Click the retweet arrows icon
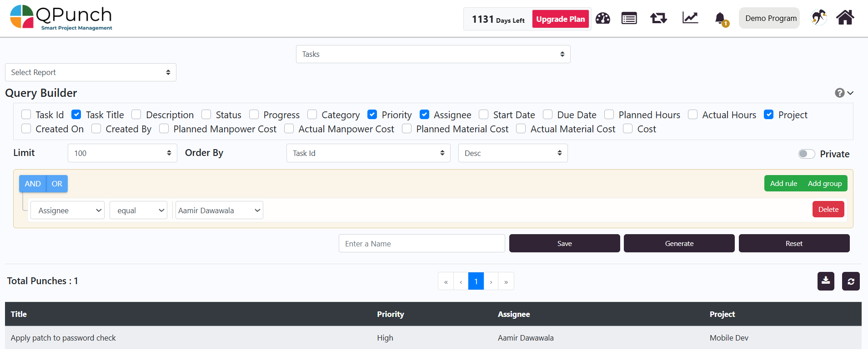868x351 pixels. 658,19
